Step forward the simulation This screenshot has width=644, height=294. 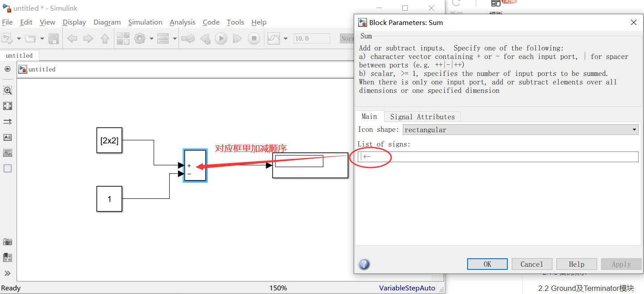(237, 38)
